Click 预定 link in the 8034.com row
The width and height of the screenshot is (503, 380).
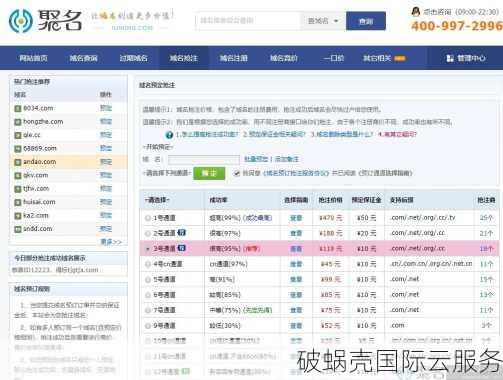pos(106,108)
